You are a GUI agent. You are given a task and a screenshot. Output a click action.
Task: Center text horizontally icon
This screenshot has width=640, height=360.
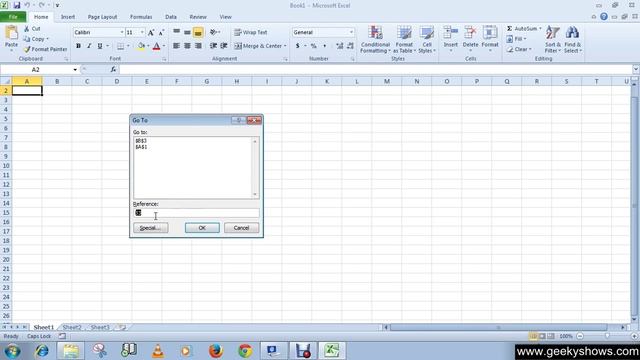coord(187,46)
